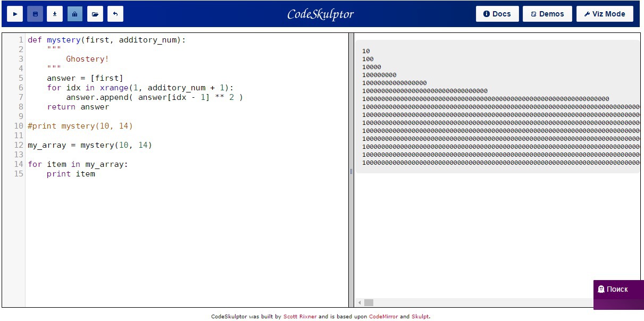Follow the Scott Rixner link
Screen dimensions: 644x321
[299, 317]
